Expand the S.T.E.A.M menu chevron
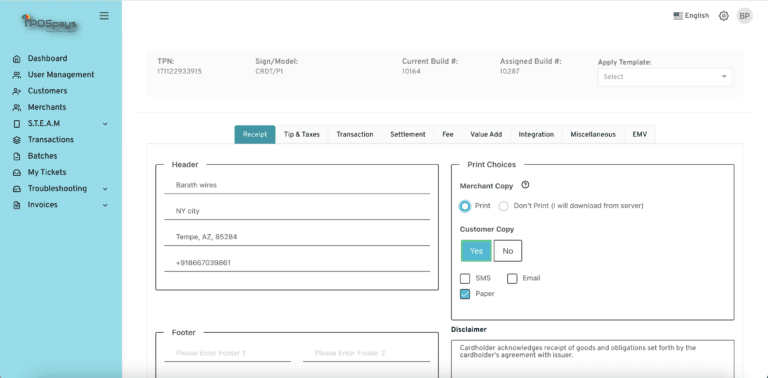This screenshot has width=768, height=378. (x=105, y=124)
